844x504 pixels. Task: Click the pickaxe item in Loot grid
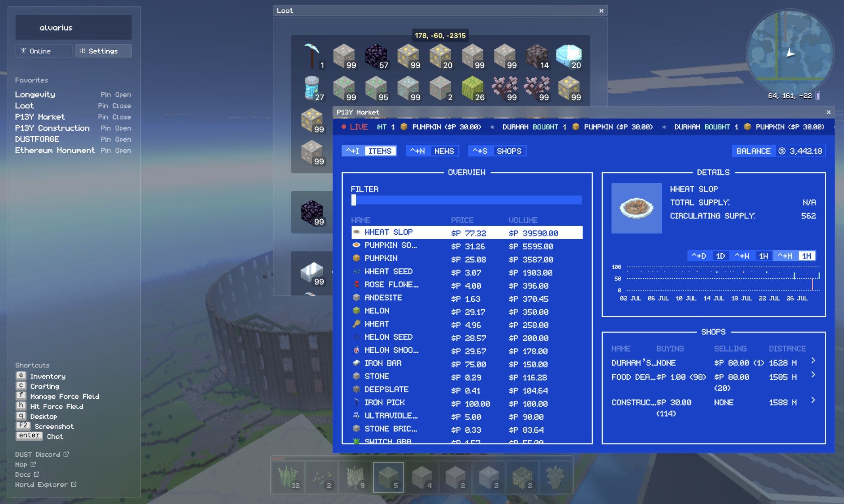pyautogui.click(x=312, y=55)
